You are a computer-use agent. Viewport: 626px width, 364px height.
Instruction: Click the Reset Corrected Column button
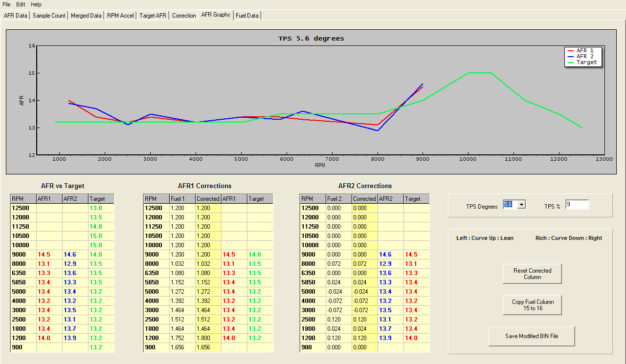(x=532, y=274)
